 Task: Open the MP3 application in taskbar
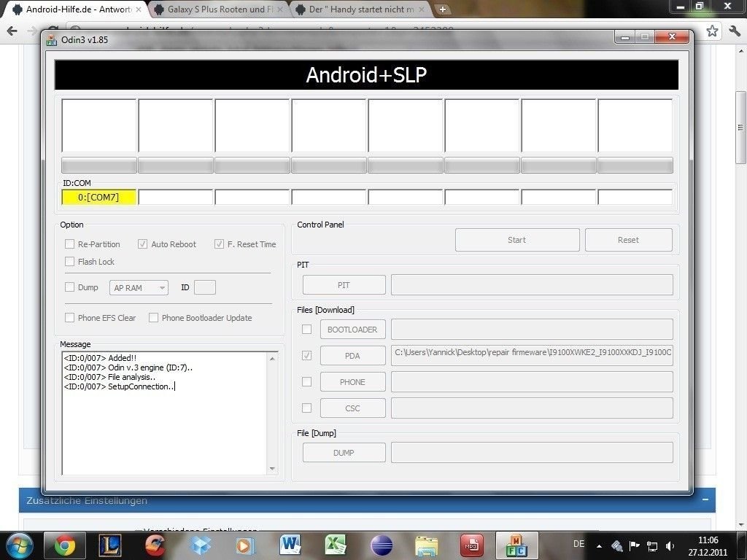point(472,545)
